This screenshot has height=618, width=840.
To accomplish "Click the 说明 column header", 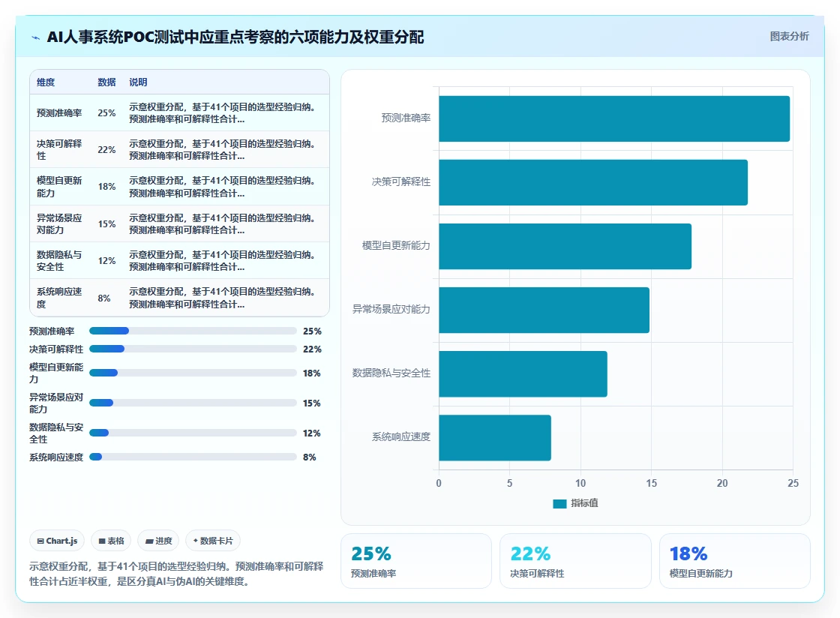I will point(138,82).
